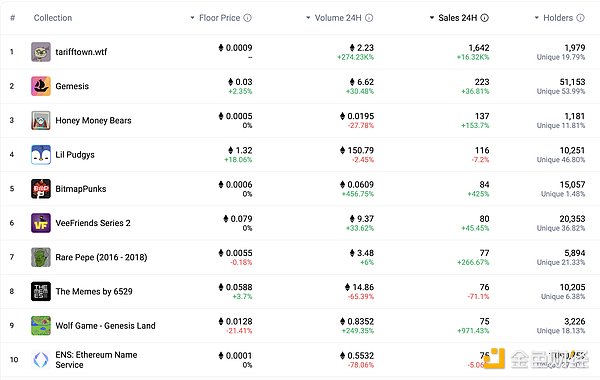Click the Floor Price info icon
This screenshot has width=600, height=380.
pos(248,18)
